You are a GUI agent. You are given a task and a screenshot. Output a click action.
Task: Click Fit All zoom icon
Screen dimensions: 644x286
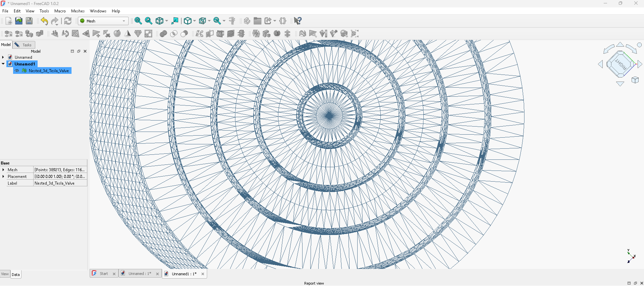(138, 21)
